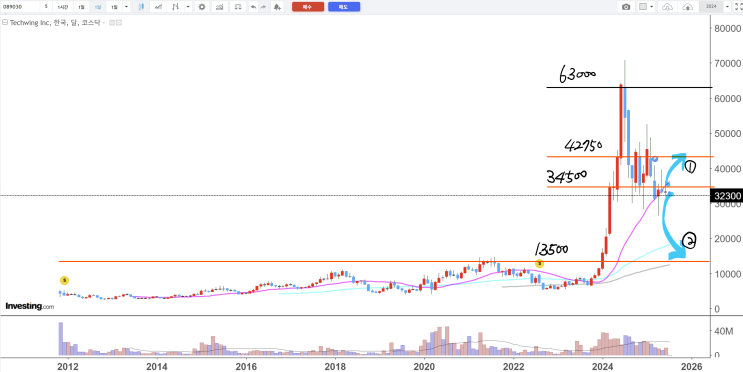Click second small icon after legend title
The width and height of the screenshot is (743, 372).
coord(119,22)
